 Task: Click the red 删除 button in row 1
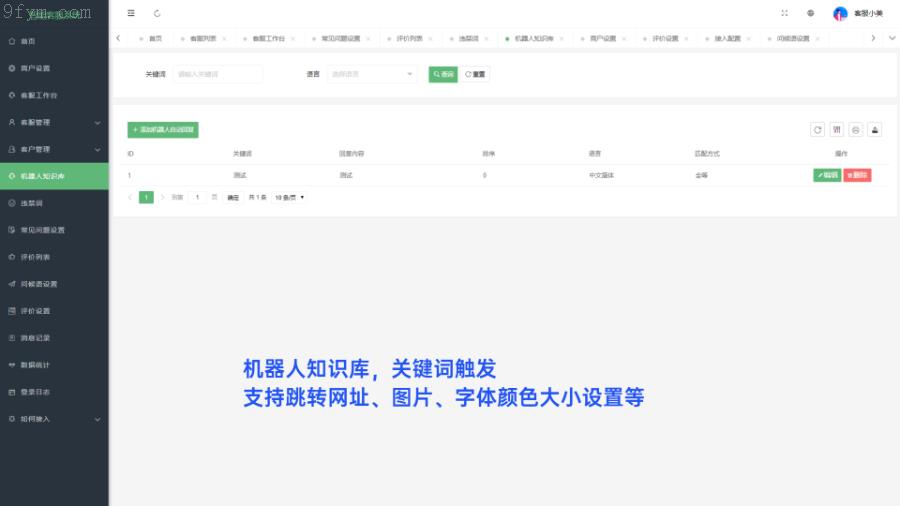point(857,175)
